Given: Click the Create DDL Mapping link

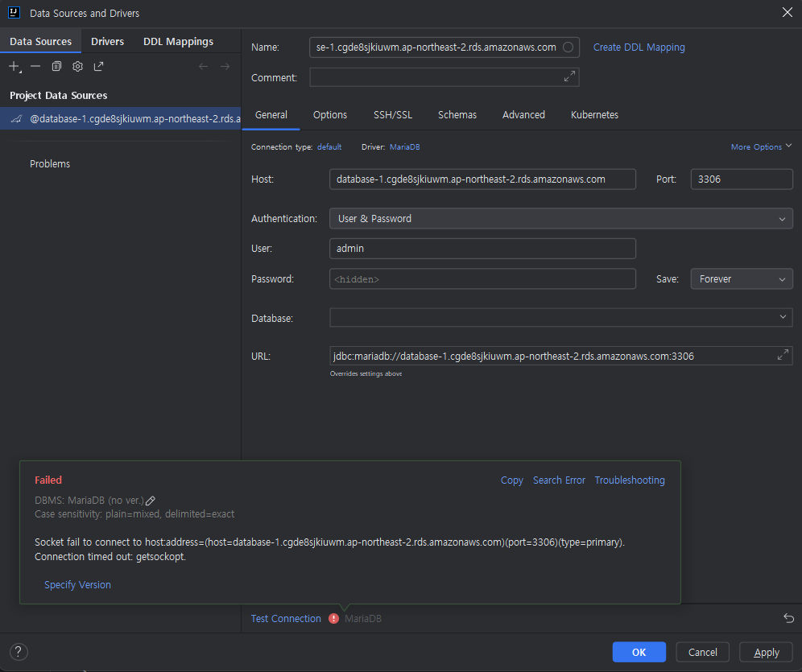Looking at the screenshot, I should click(x=639, y=47).
